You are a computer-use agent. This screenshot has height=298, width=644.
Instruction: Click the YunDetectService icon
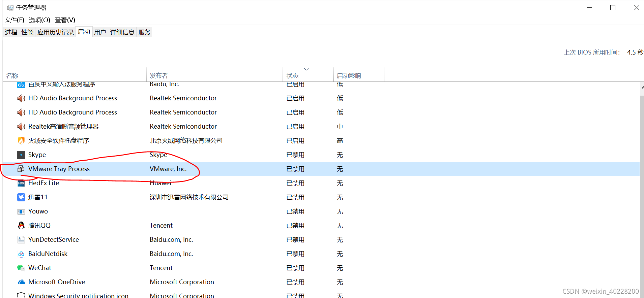coord(21,240)
